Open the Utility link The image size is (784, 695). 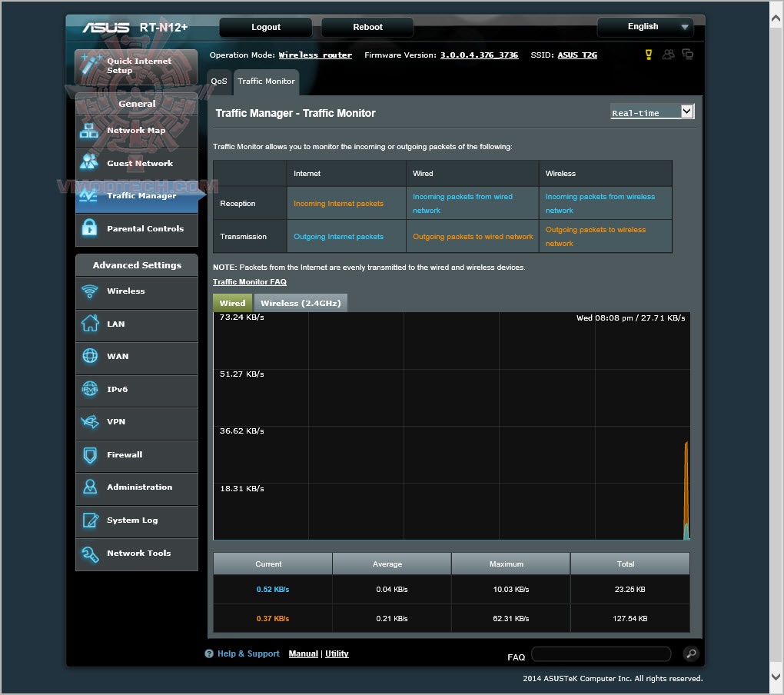tap(337, 653)
